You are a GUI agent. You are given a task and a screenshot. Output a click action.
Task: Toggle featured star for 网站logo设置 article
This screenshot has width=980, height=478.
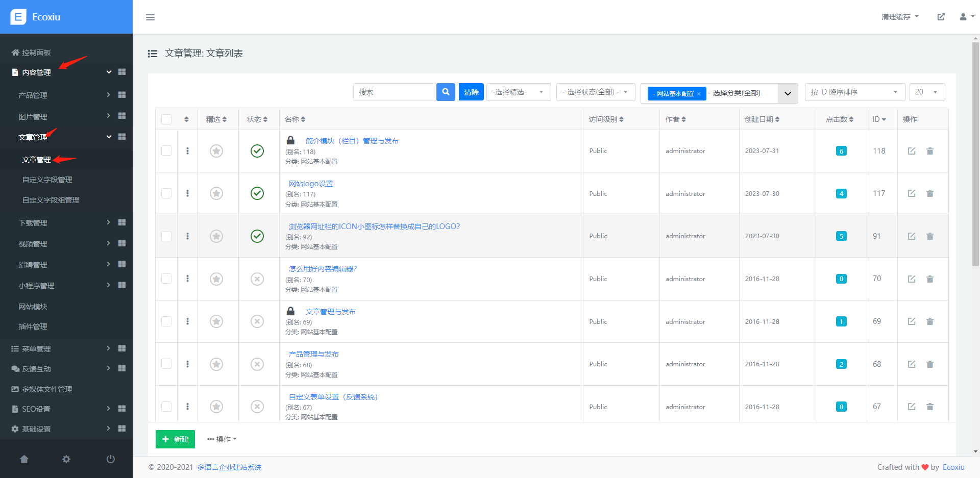[216, 194]
